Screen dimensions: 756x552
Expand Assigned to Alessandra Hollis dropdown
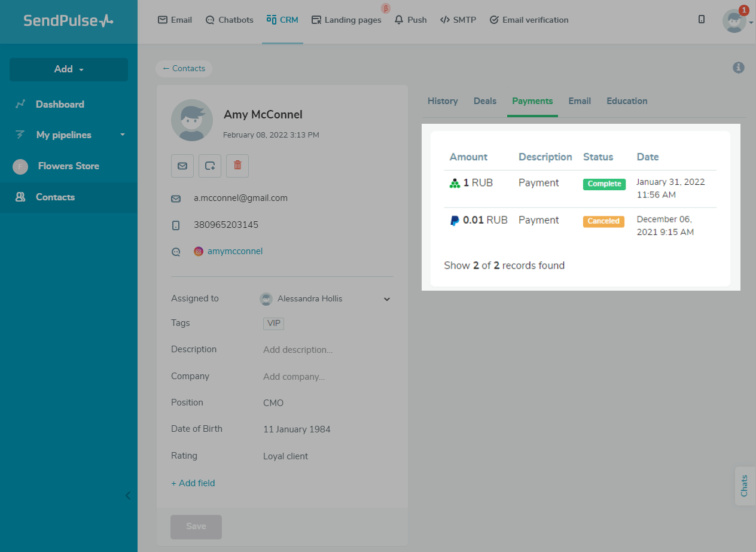386,299
